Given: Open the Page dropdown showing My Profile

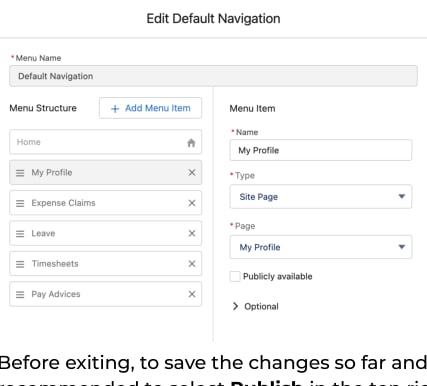Looking at the screenshot, I should 321,247.
